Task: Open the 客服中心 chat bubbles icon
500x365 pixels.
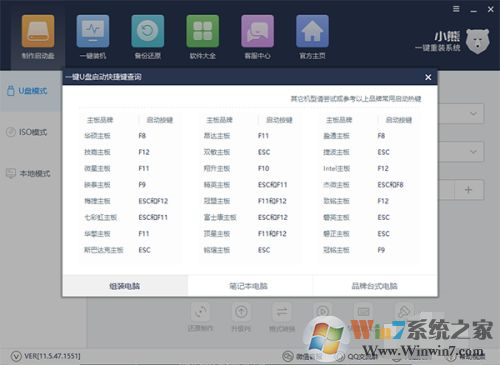Action: pyautogui.click(x=257, y=31)
